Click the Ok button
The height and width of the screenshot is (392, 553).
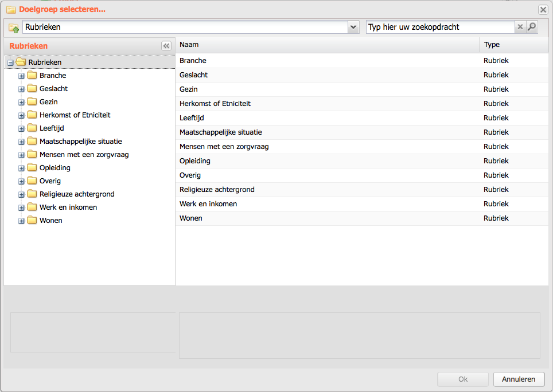tap(463, 379)
